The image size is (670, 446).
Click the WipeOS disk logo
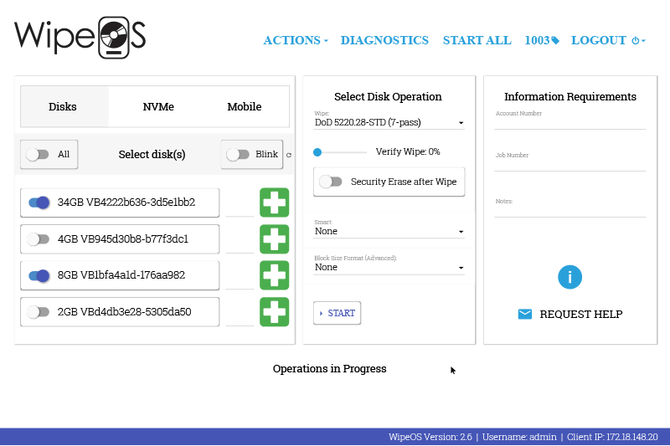[x=114, y=37]
